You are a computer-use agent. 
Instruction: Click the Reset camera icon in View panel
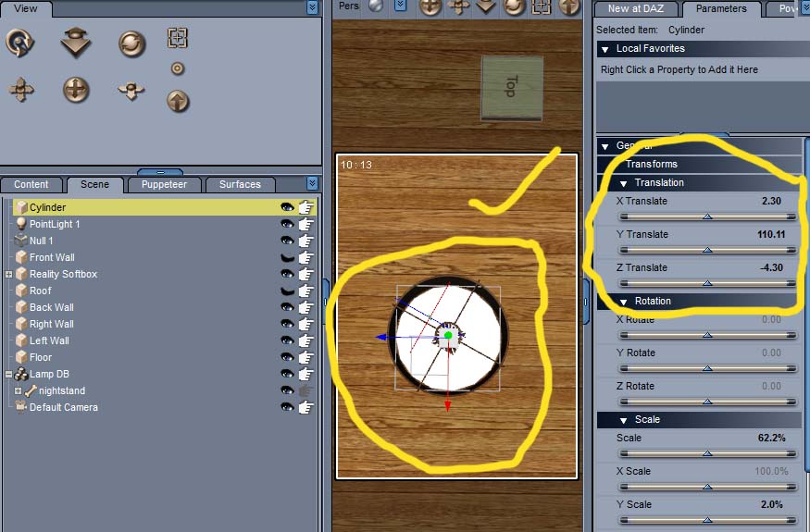tap(131, 43)
